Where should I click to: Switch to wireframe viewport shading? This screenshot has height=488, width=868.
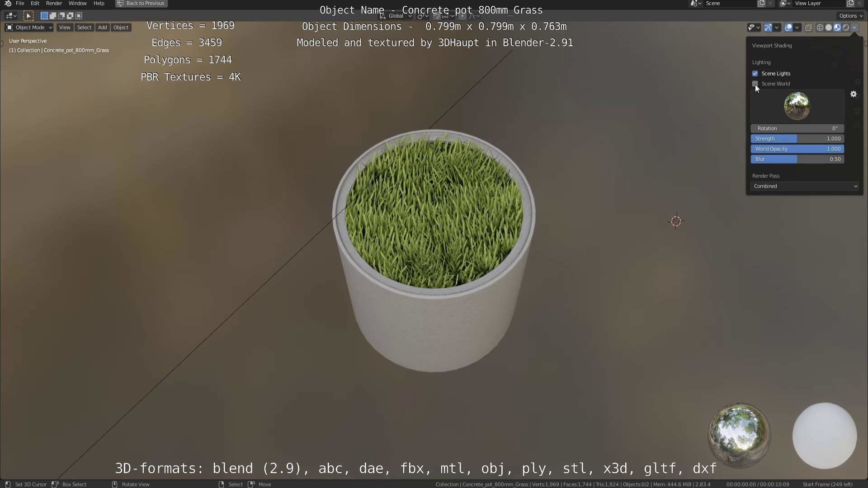point(820,28)
